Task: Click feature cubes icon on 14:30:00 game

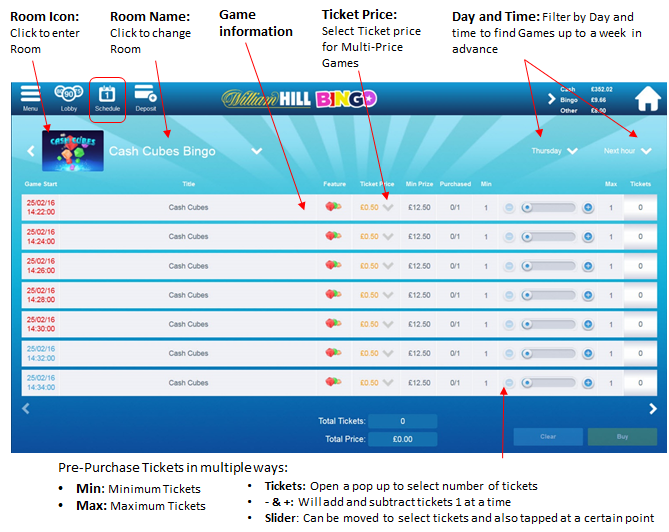Action: coord(333,323)
